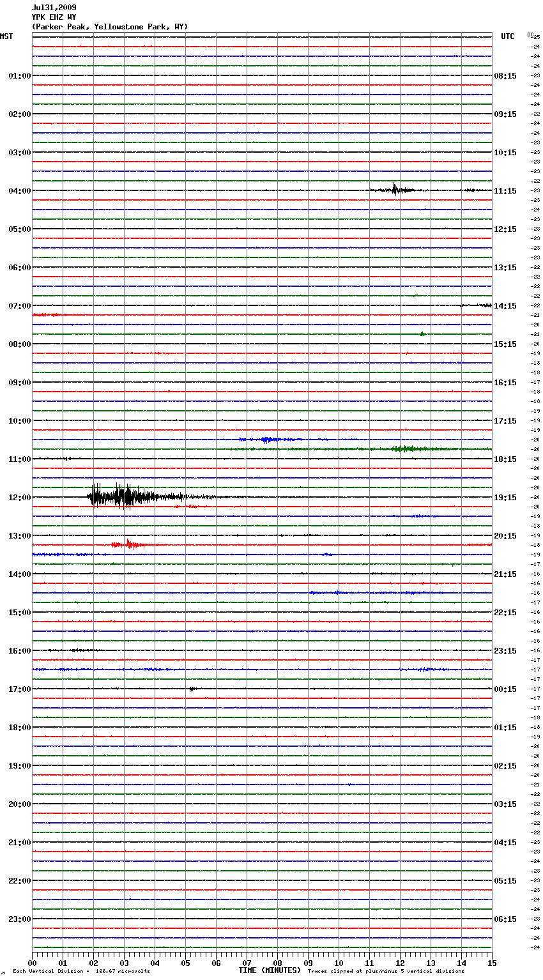The width and height of the screenshot is (543, 980).
Task: Click minute axis tick label 15
Action: click(x=492, y=963)
